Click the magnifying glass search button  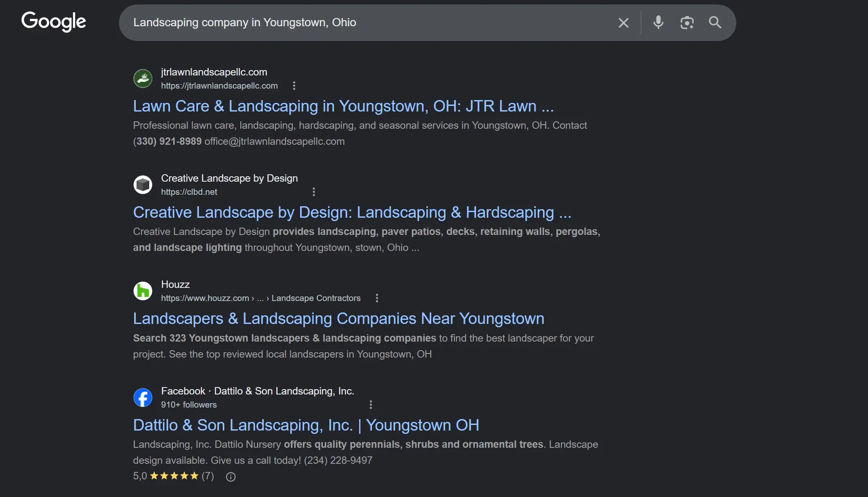[x=715, y=23]
